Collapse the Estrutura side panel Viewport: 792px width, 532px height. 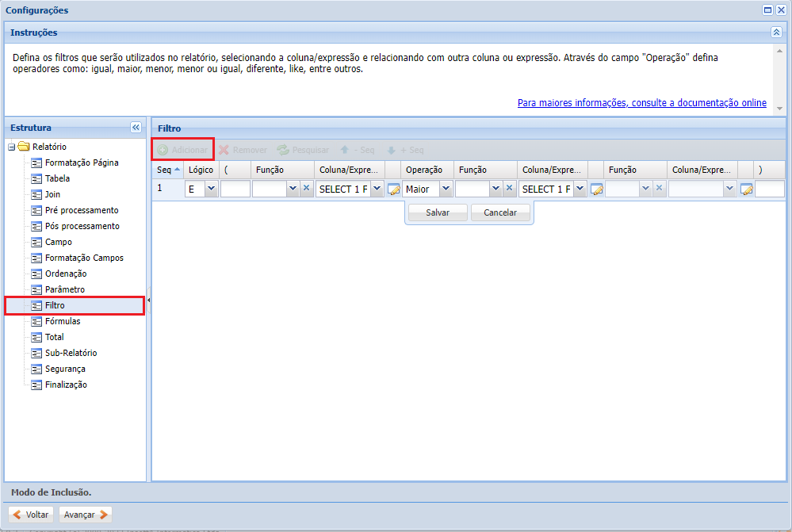tap(136, 128)
